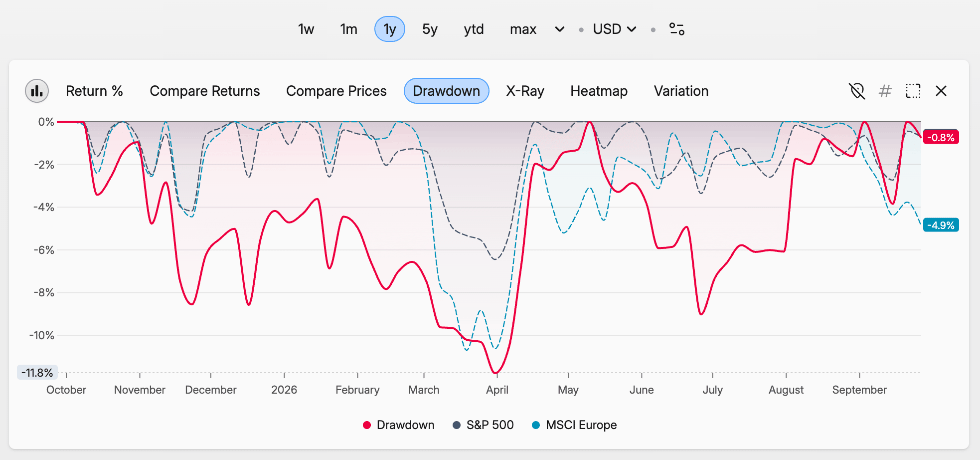Click the -8% y-axis label

44,292
